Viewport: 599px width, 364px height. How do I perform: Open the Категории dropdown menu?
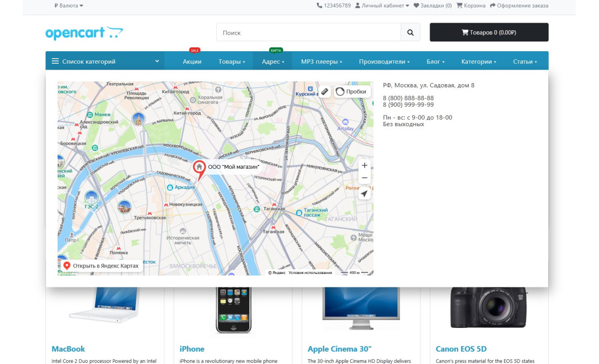tap(478, 61)
